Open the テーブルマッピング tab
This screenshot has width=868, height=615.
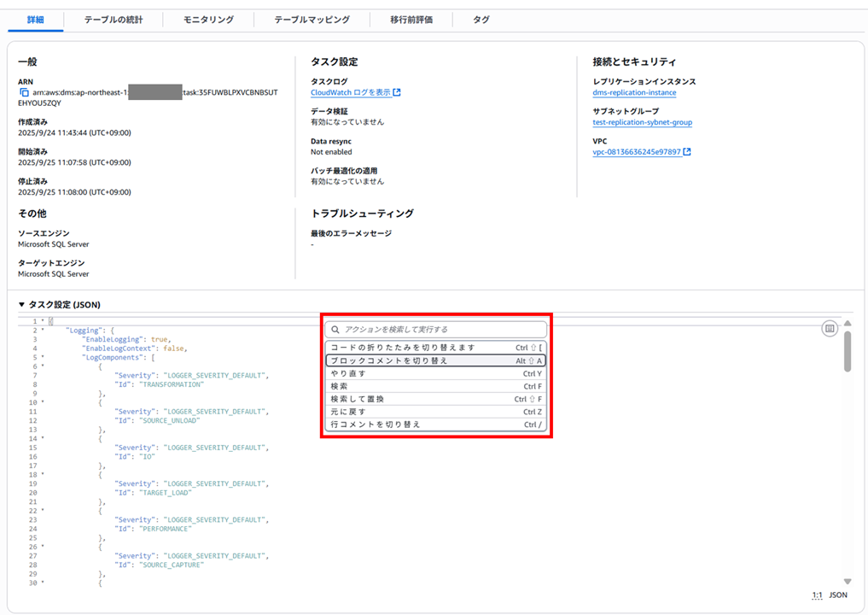(312, 20)
